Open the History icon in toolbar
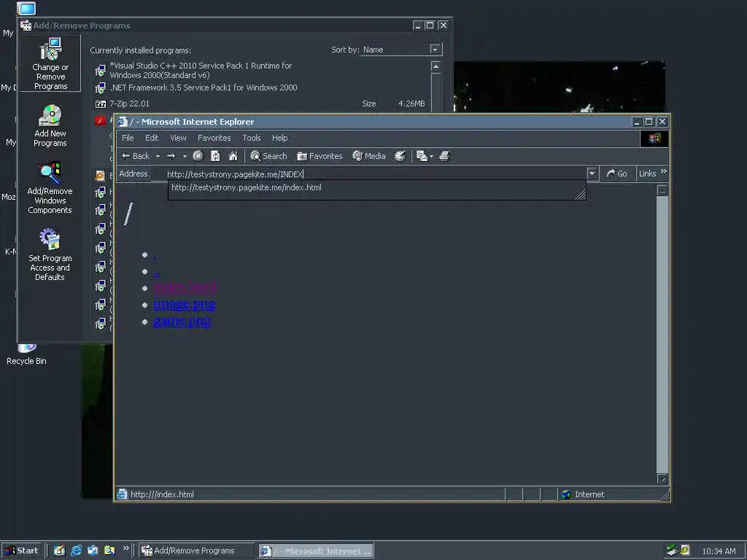This screenshot has height=560, width=747. pyautogui.click(x=400, y=156)
